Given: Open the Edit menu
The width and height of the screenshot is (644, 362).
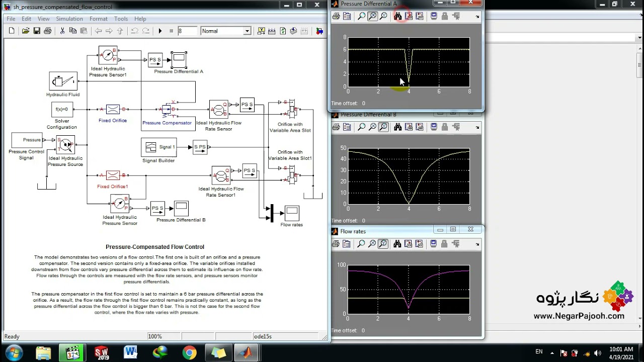Looking at the screenshot, I should click(x=26, y=19).
